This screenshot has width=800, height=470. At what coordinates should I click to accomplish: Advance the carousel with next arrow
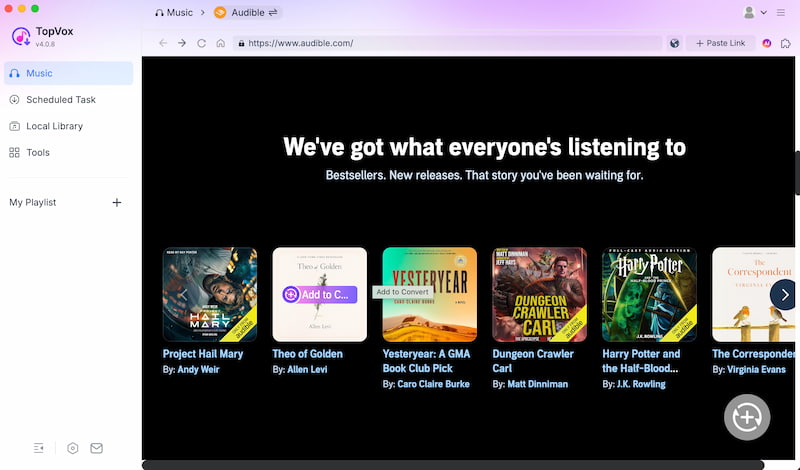pyautogui.click(x=783, y=294)
